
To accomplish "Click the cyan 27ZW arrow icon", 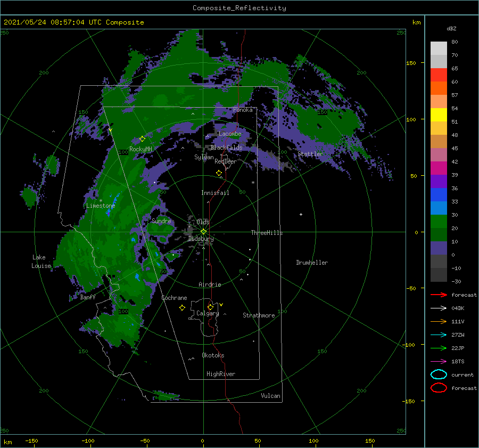I will (x=439, y=335).
